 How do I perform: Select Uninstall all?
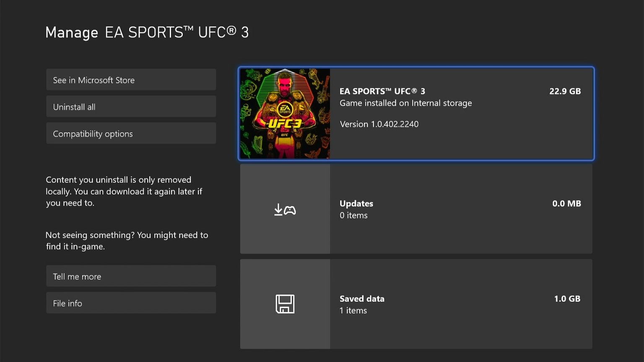131,106
